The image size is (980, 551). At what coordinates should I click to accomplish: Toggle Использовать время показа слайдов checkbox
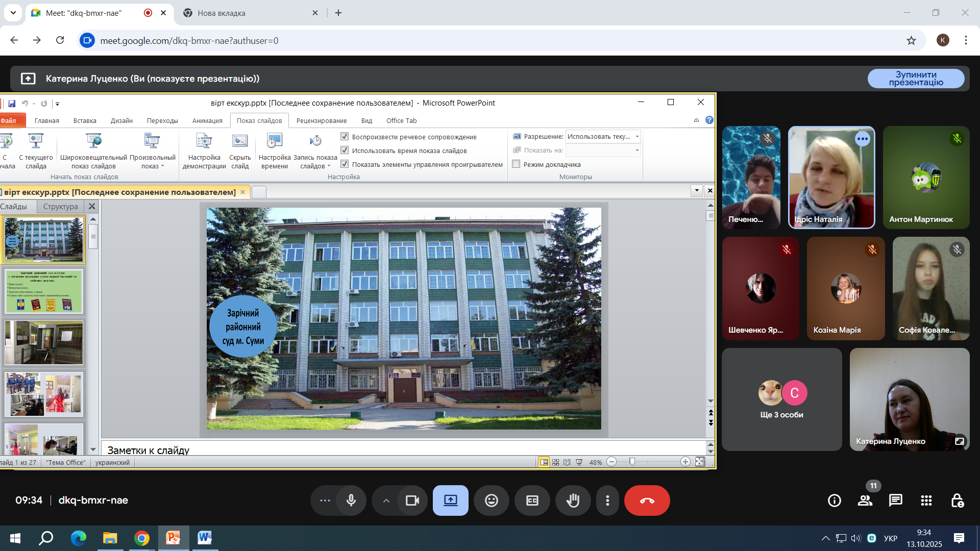345,151
